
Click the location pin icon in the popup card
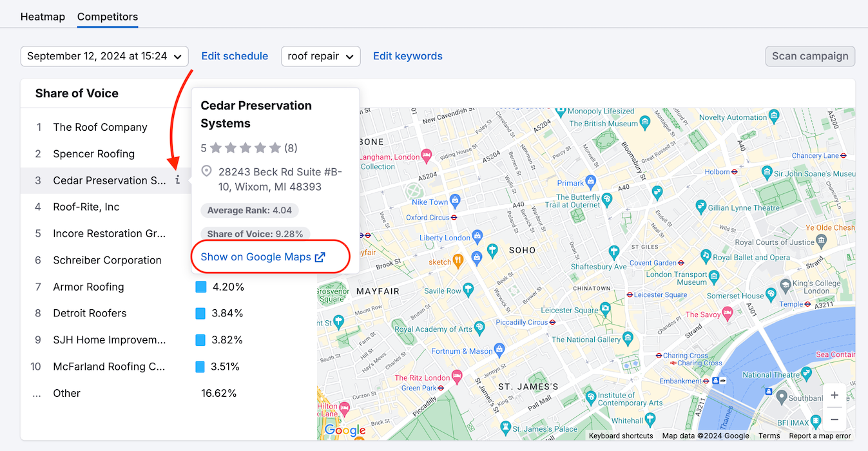click(x=207, y=171)
